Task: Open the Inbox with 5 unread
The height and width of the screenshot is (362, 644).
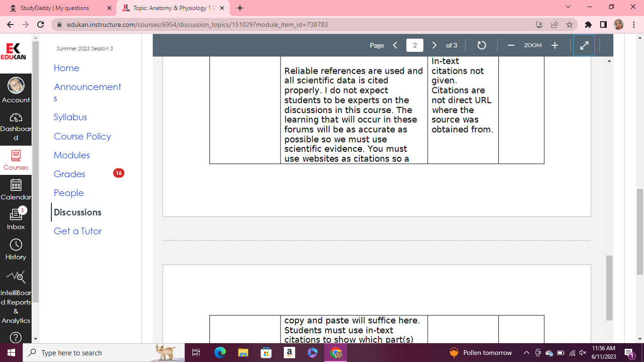Action: click(16, 219)
